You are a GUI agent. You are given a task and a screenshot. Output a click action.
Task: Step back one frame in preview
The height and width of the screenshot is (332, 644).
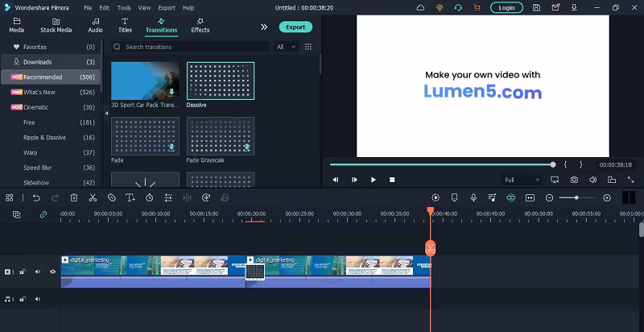(336, 180)
